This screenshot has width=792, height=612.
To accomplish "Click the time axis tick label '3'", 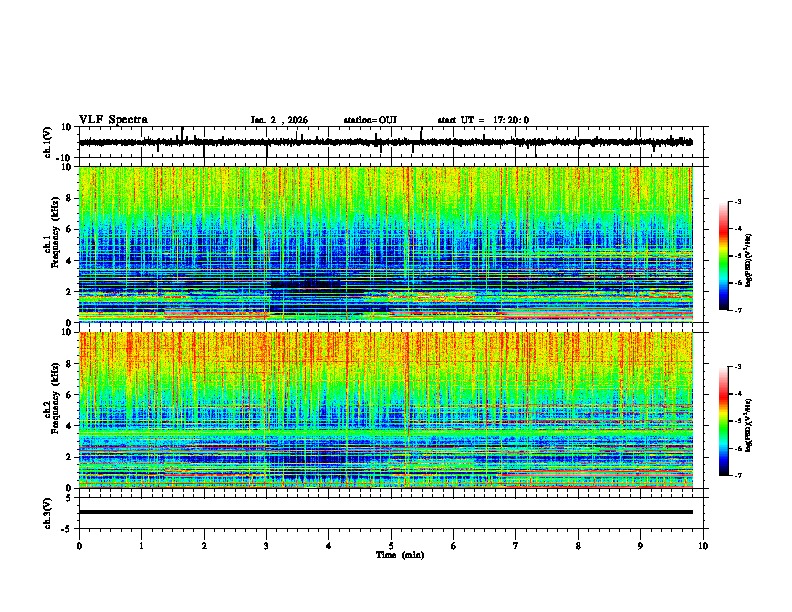I will 266,546.
